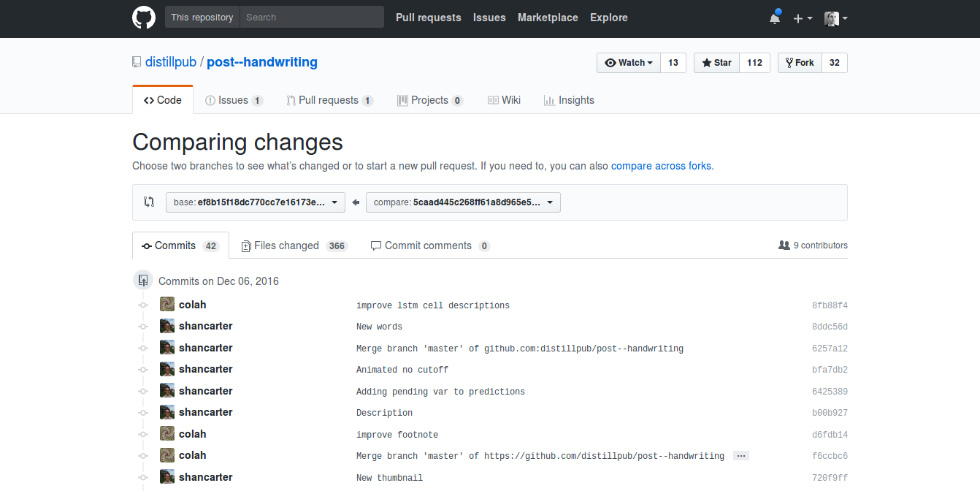Select the Wiki tab
The height and width of the screenshot is (491, 980).
pos(504,100)
